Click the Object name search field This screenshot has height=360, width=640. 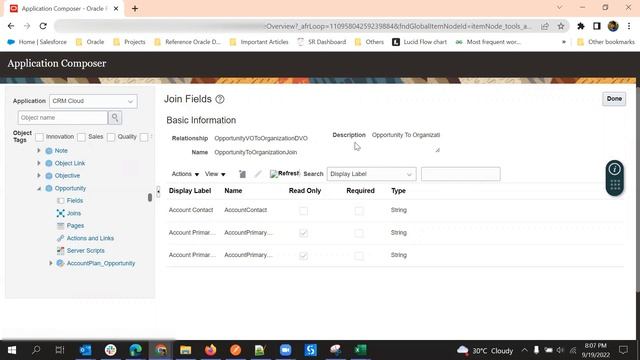tap(62, 118)
